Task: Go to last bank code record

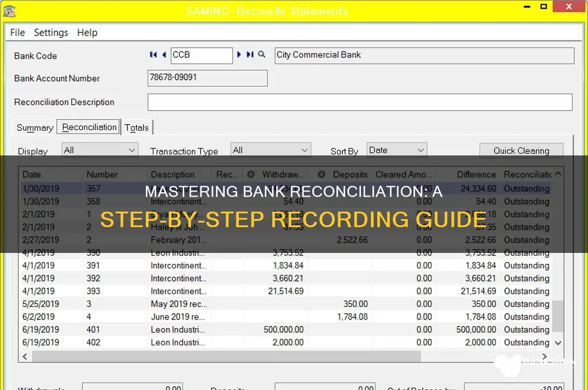Action: pyautogui.click(x=250, y=54)
